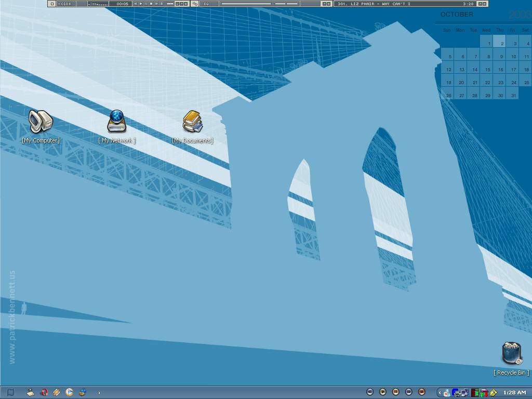Click the first button in the Winamp bar
Screen dimensions: 532x399
[52, 4]
